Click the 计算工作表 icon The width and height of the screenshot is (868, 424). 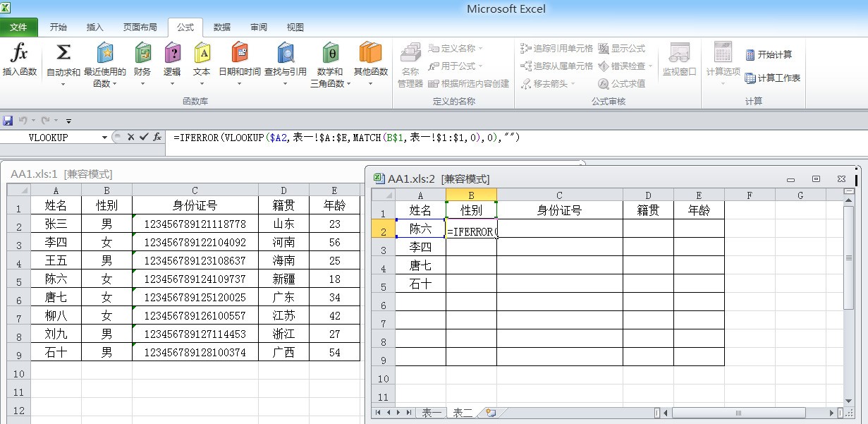tap(750, 78)
